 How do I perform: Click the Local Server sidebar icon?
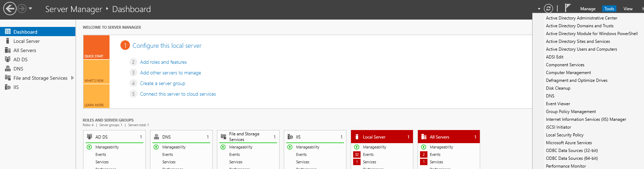[x=8, y=41]
